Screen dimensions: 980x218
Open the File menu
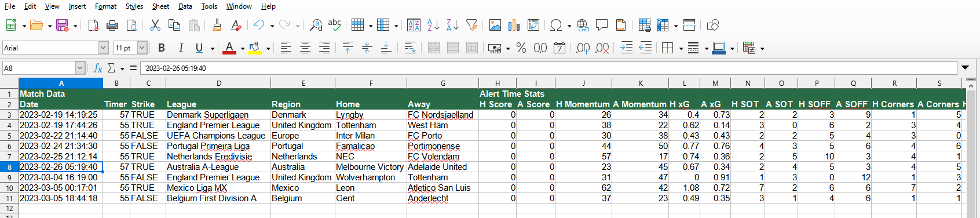point(10,6)
